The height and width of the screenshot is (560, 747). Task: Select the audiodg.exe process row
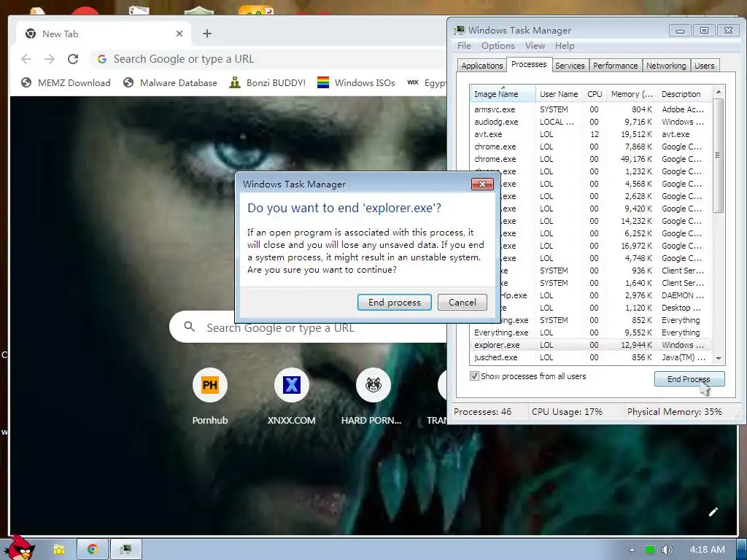click(590, 122)
